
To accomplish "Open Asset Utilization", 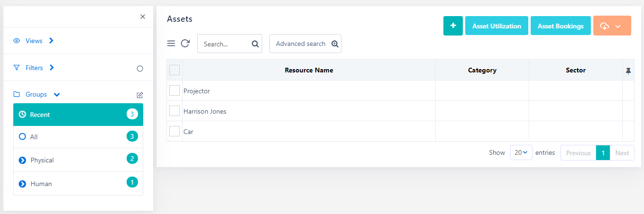I will 497,26.
